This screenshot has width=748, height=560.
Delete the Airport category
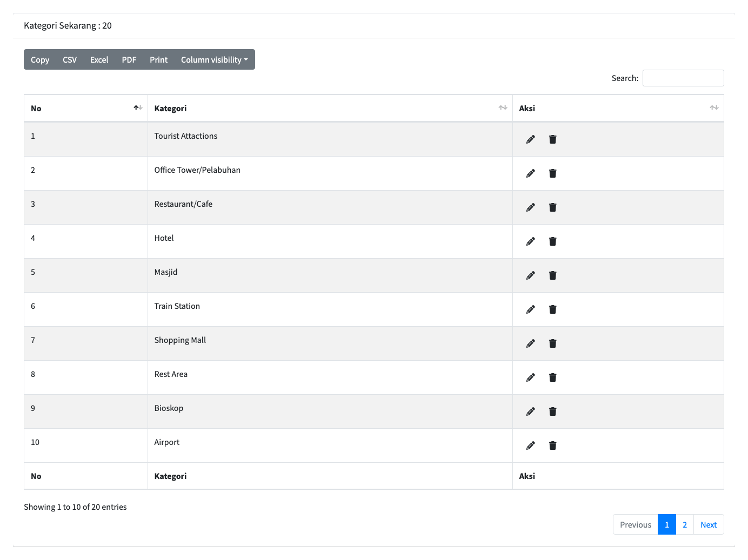click(x=552, y=446)
